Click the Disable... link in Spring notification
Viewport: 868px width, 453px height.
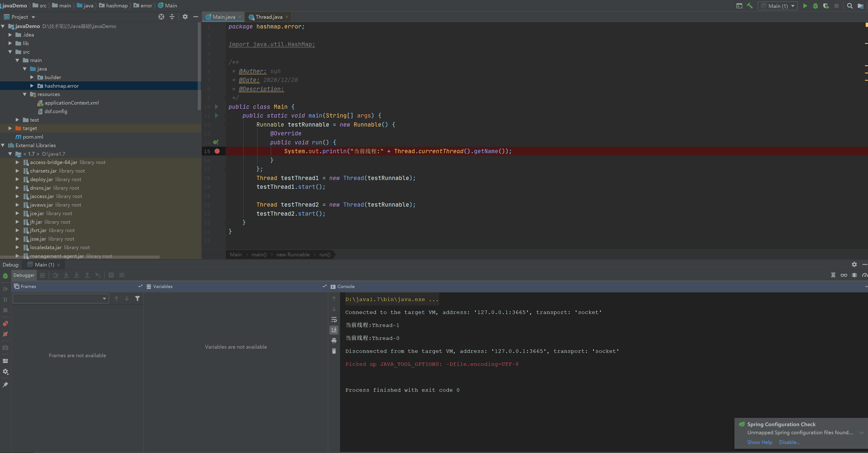click(789, 442)
